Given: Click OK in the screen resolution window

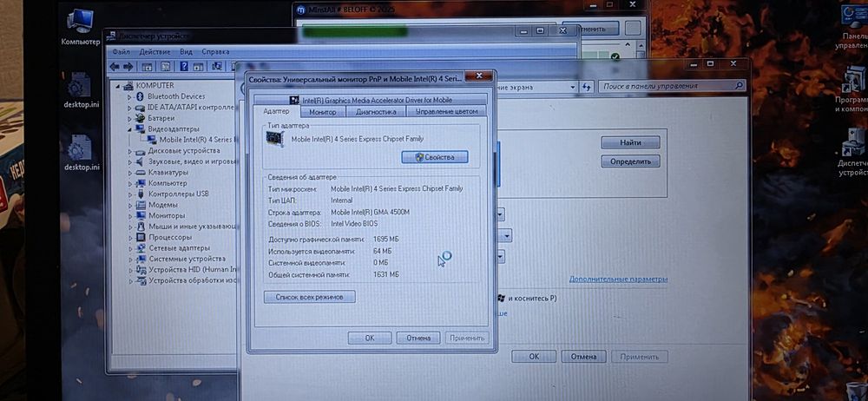Looking at the screenshot, I should coord(534,357).
